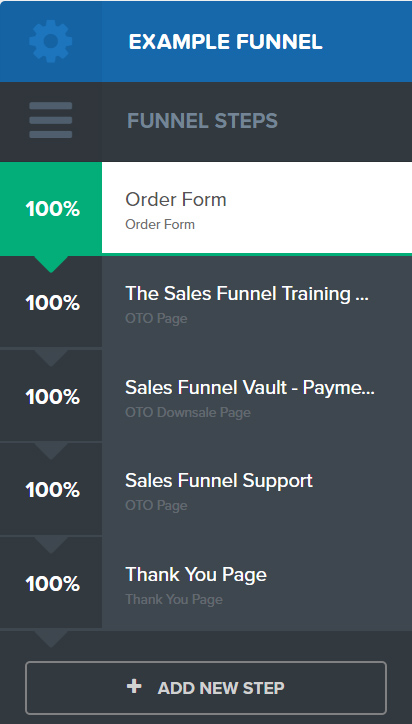The width and height of the screenshot is (412, 724).
Task: Click 100% badge beside Thank You Page
Action: point(51,584)
